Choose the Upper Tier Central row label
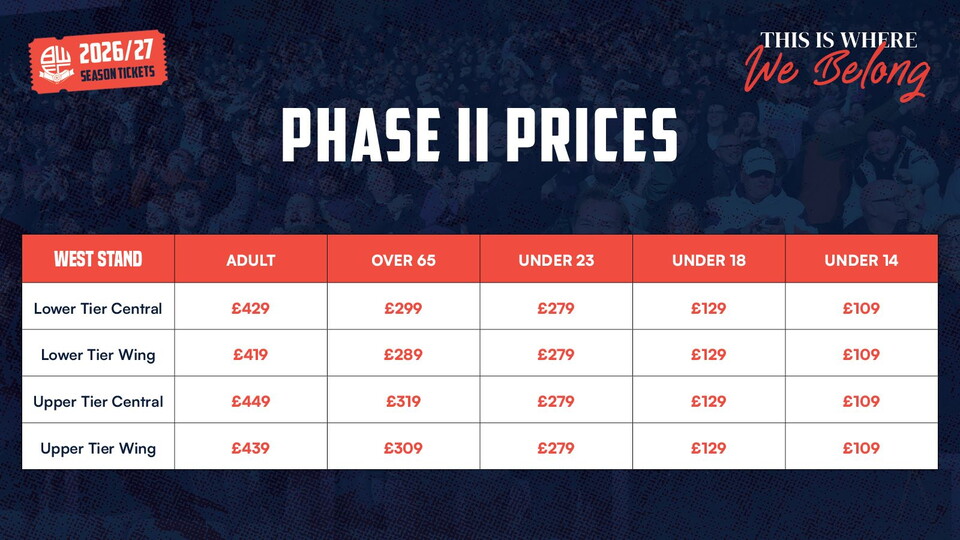The image size is (960, 540). click(x=98, y=401)
